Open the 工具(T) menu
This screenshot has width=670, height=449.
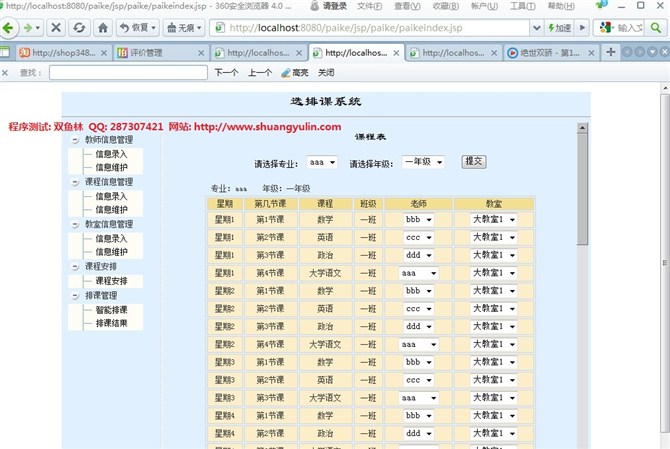tap(522, 6)
